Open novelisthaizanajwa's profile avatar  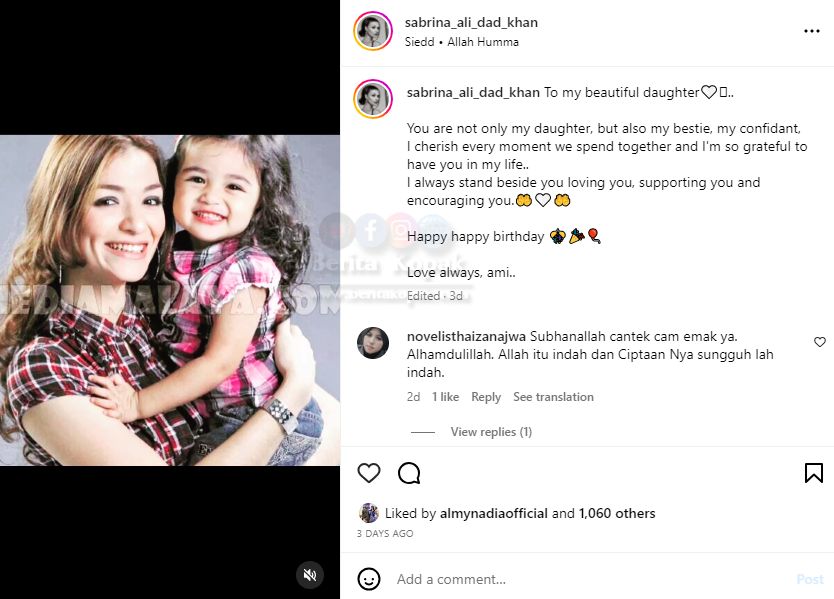tap(373, 343)
